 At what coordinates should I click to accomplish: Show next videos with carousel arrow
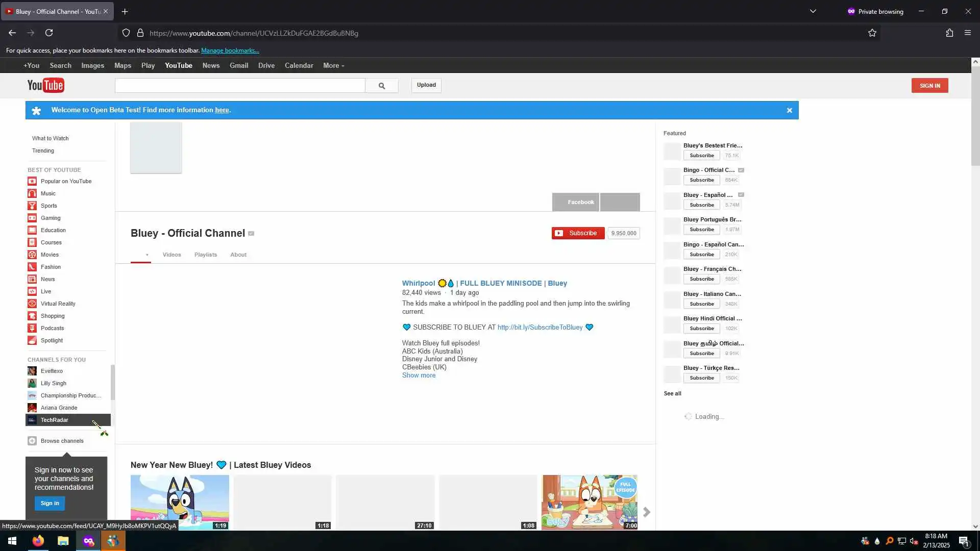(x=647, y=512)
